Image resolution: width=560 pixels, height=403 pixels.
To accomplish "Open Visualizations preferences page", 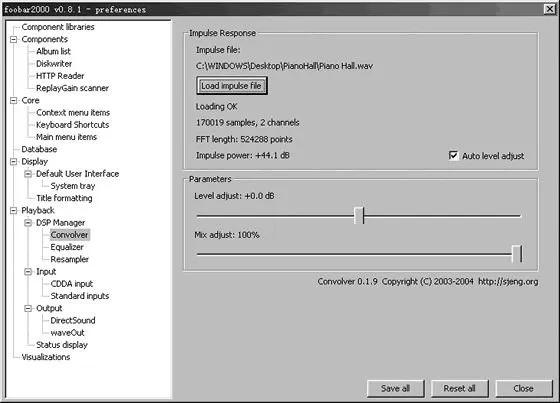I will (46, 357).
